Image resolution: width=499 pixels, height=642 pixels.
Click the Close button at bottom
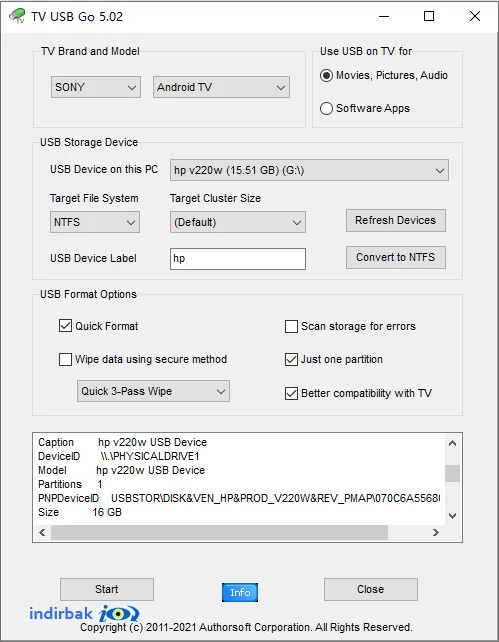(371, 589)
